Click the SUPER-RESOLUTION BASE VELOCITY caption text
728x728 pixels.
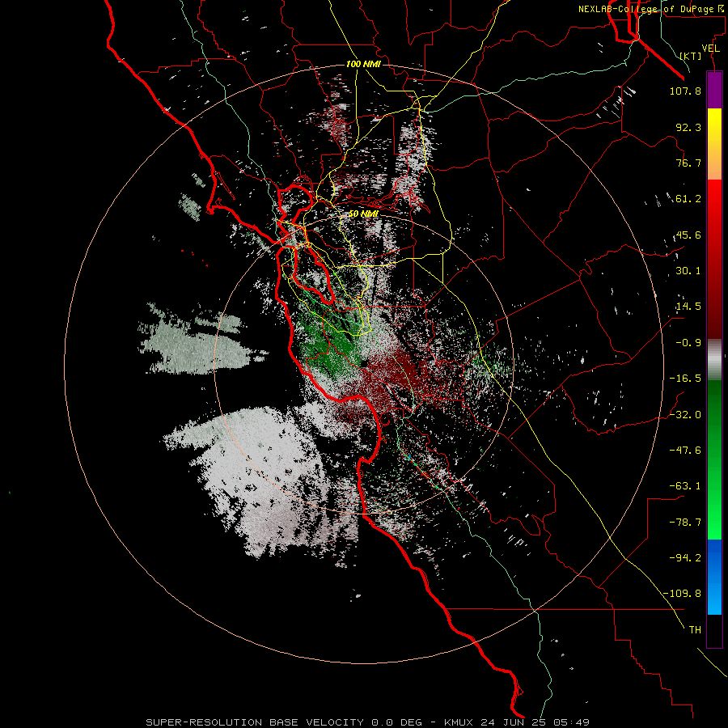[x=255, y=722]
